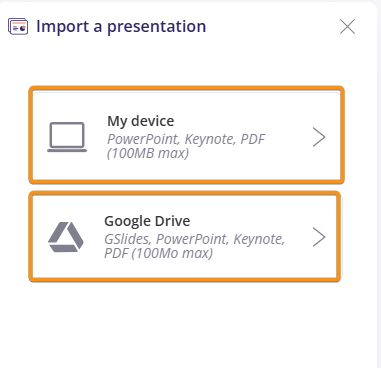The width and height of the screenshot is (381, 368).
Task: Click the laptop icon for My device
Action: point(67,137)
